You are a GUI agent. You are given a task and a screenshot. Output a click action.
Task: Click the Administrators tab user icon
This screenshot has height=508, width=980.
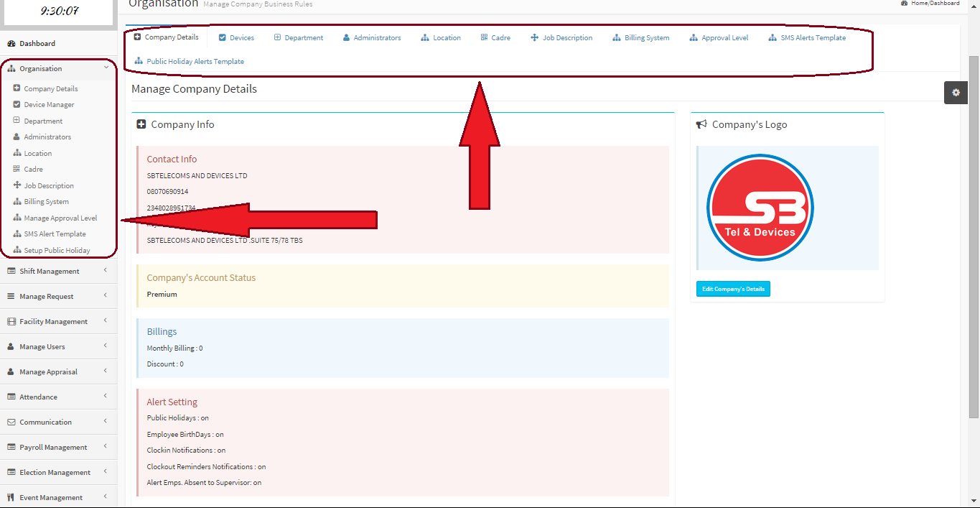click(x=346, y=38)
